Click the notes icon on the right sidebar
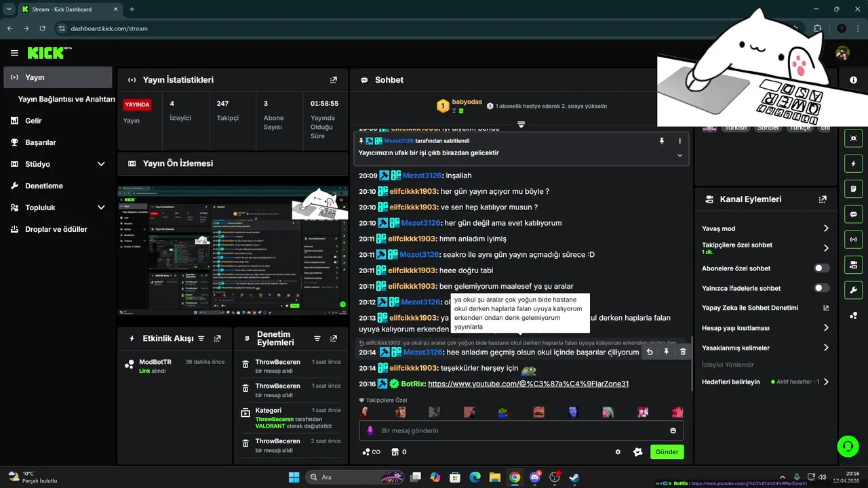Image resolution: width=868 pixels, height=488 pixels. click(x=853, y=189)
